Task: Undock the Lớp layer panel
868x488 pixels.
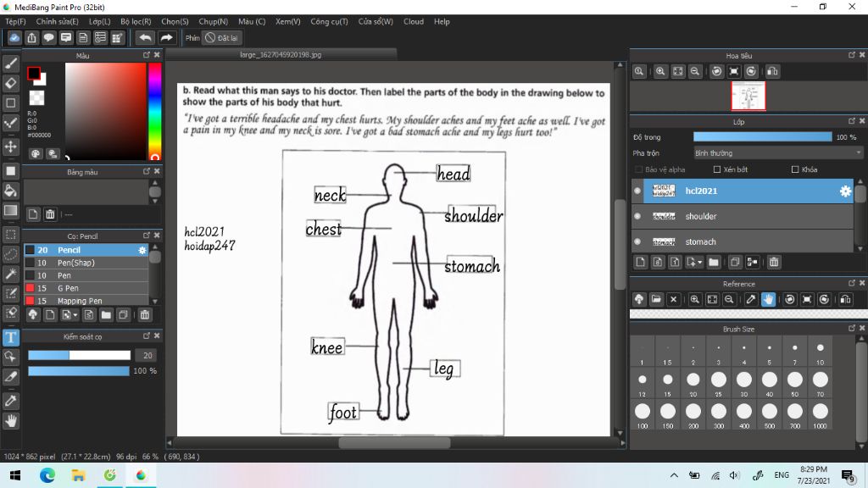Action: tap(851, 120)
